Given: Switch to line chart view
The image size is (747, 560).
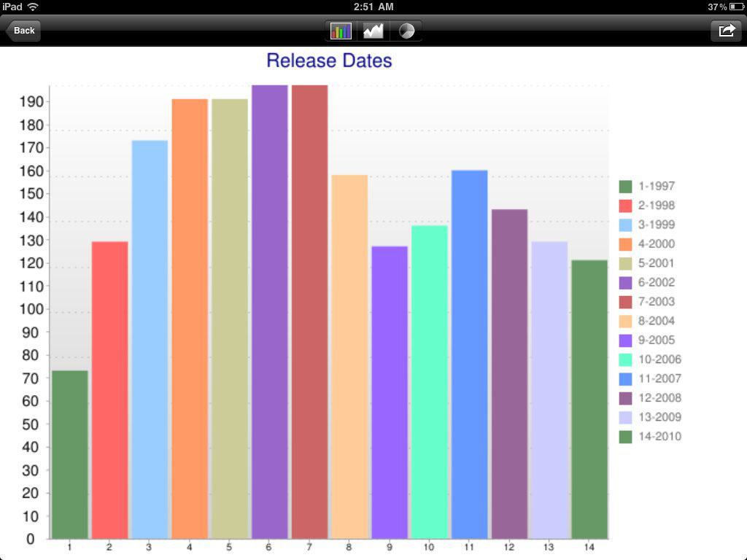Looking at the screenshot, I should click(x=373, y=31).
